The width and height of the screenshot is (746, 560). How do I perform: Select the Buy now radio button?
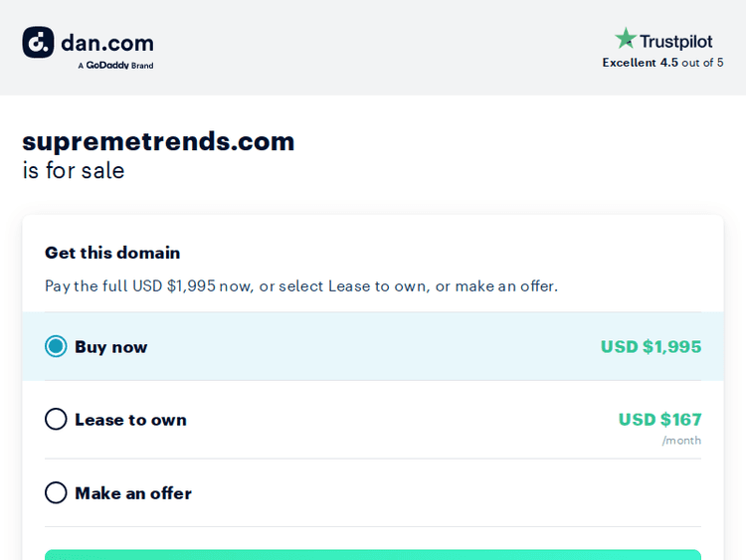click(x=56, y=346)
